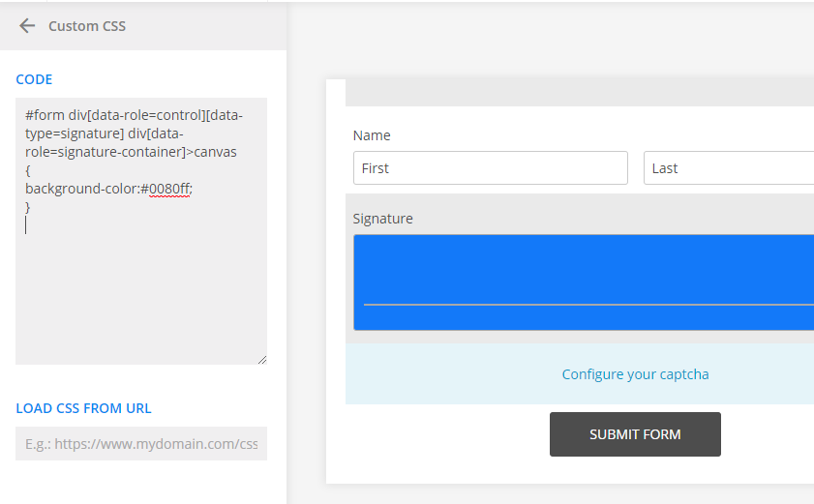Click the gray header bar atop the form

pyautogui.click(x=580, y=93)
